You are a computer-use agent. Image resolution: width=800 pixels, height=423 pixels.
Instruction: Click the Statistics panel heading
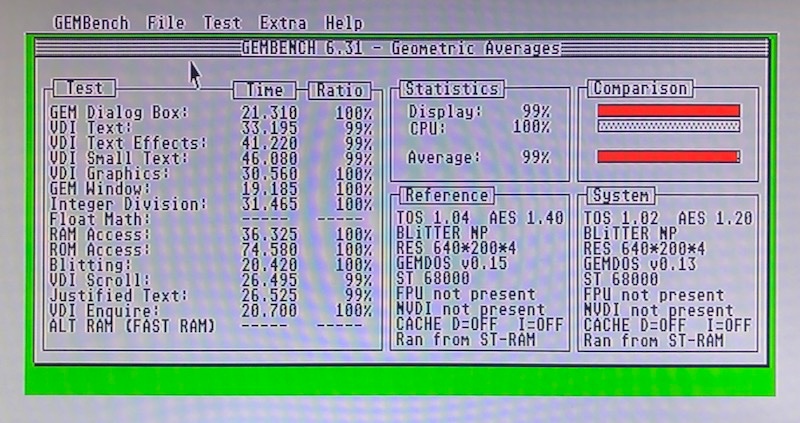(452, 89)
